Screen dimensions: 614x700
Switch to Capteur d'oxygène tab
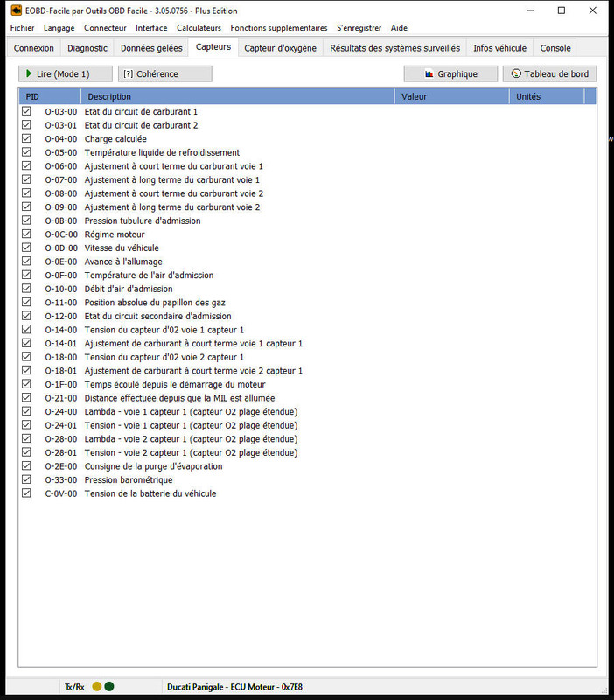[280, 48]
